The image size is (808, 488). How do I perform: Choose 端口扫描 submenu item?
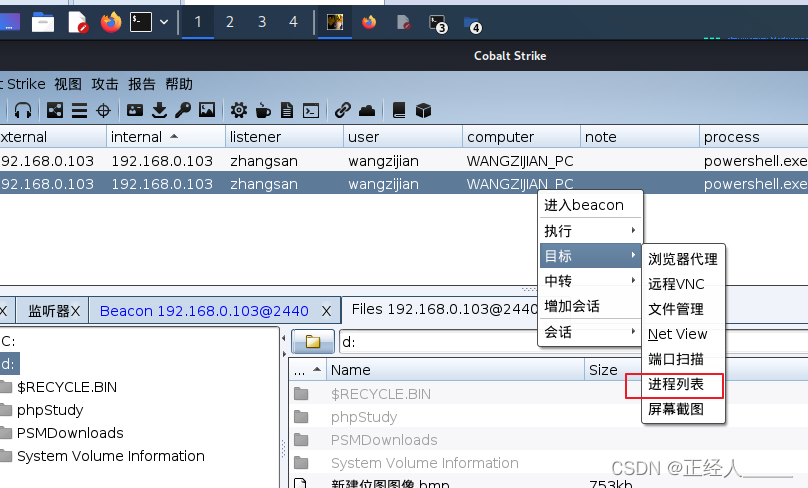coord(683,359)
